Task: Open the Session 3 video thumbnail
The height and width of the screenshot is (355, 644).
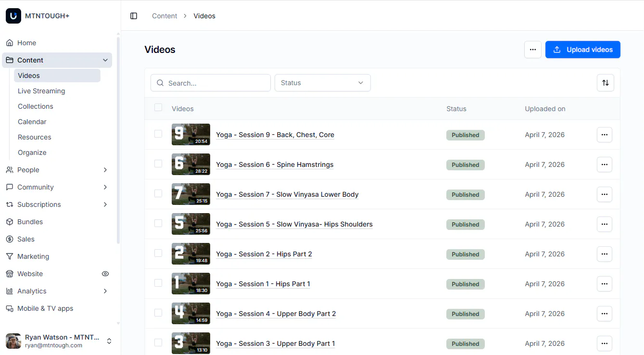Action: coord(191,343)
